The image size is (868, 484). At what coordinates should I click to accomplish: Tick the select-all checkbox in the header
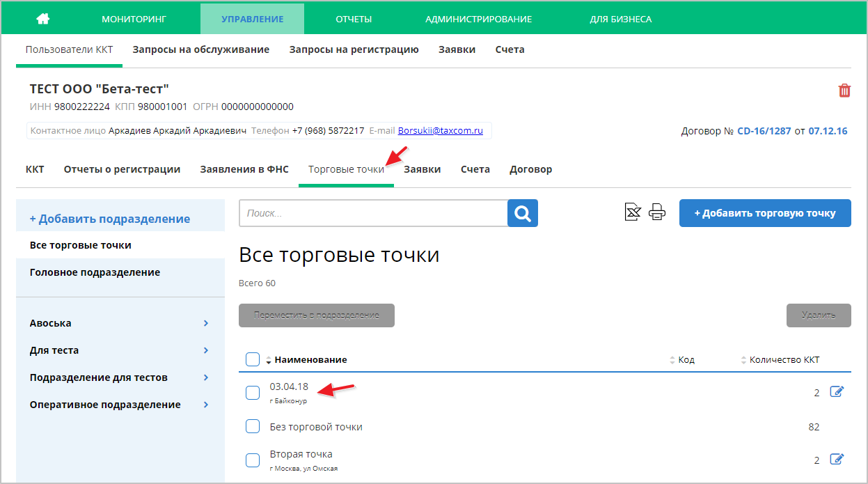(x=253, y=359)
